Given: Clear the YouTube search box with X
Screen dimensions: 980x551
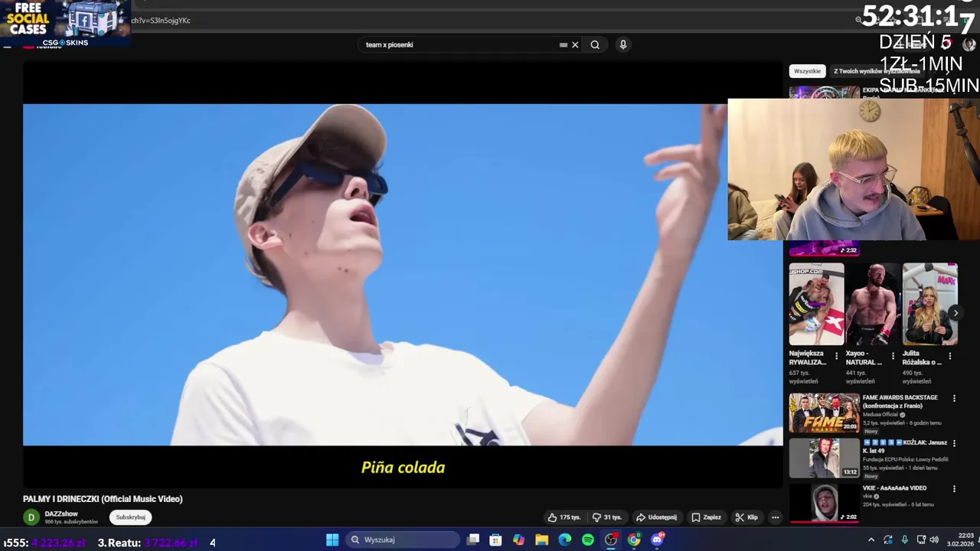Looking at the screenshot, I should pos(575,44).
